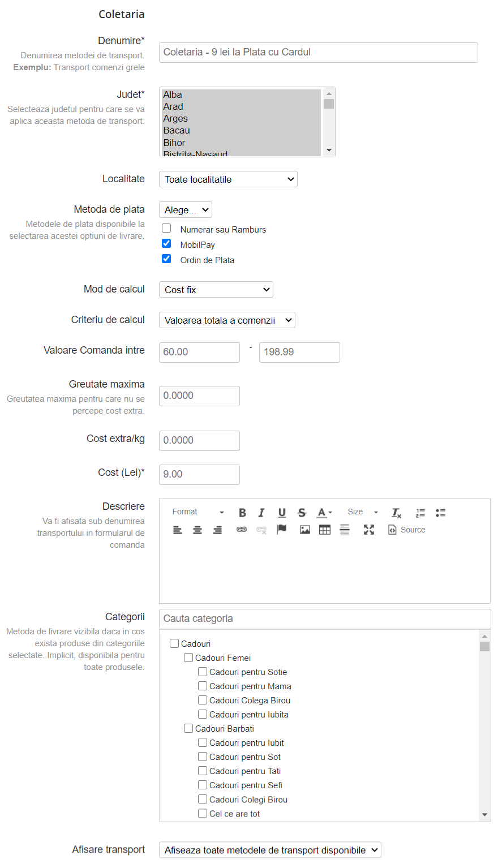This screenshot has height=868, width=498.
Task: Open the Localitate dropdown
Action: 228,179
